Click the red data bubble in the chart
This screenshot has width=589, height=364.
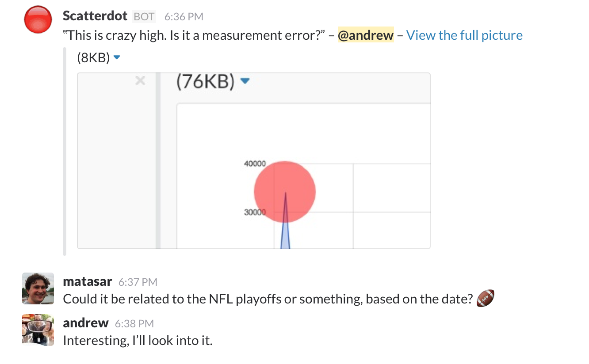(x=284, y=191)
